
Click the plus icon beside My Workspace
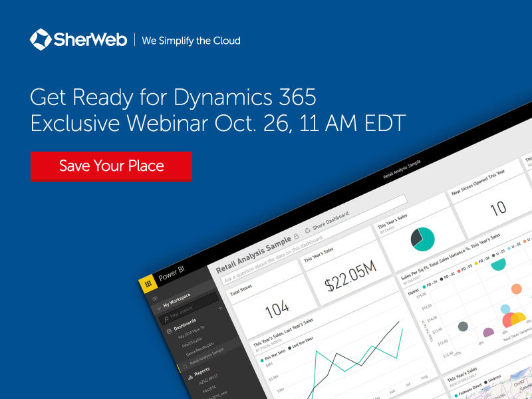(x=220, y=308)
